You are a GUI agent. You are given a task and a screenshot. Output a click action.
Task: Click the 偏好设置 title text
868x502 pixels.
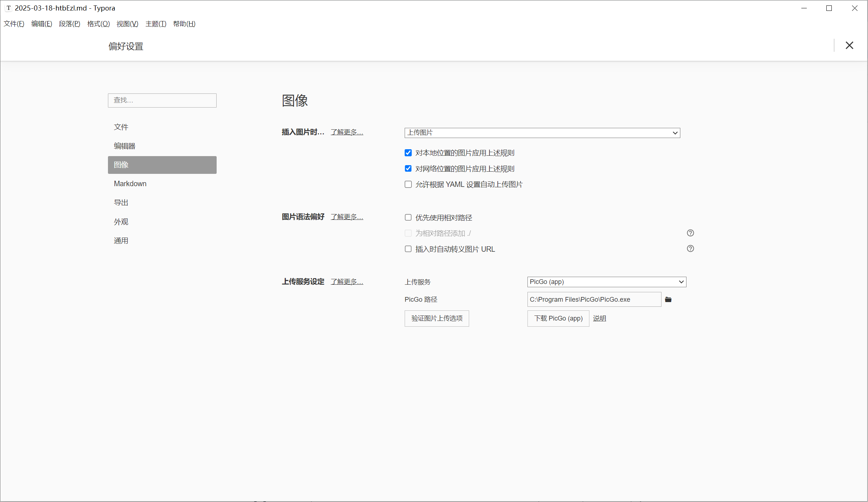click(126, 46)
